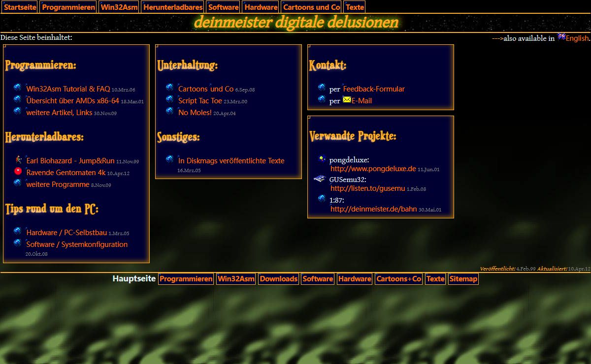This screenshot has height=364, width=591.
Task: Click globe icon next to Cartoons und Co link
Action: tap(170, 88)
